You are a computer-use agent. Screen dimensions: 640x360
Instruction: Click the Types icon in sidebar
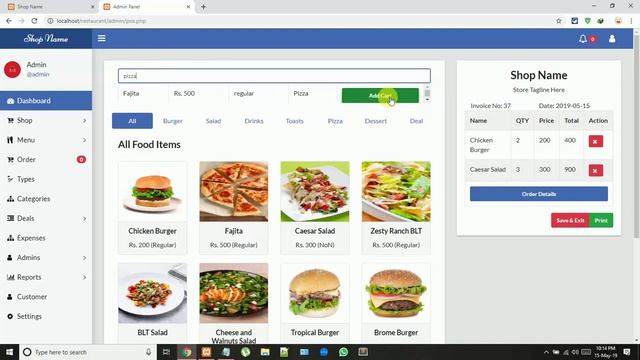(x=11, y=179)
